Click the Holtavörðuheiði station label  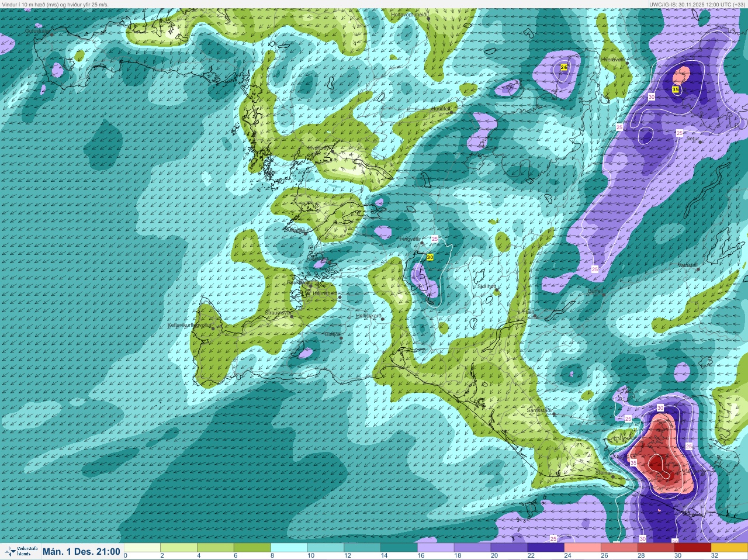410,14
